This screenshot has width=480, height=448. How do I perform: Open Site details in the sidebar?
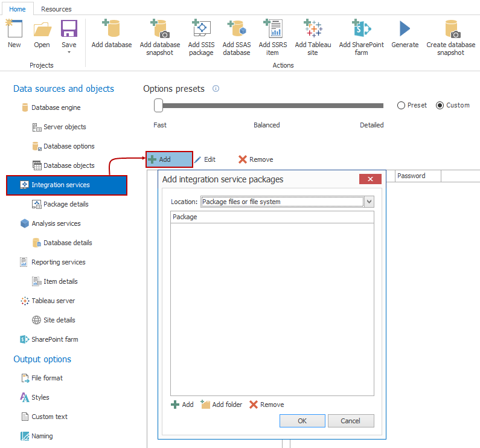pyautogui.click(x=54, y=320)
